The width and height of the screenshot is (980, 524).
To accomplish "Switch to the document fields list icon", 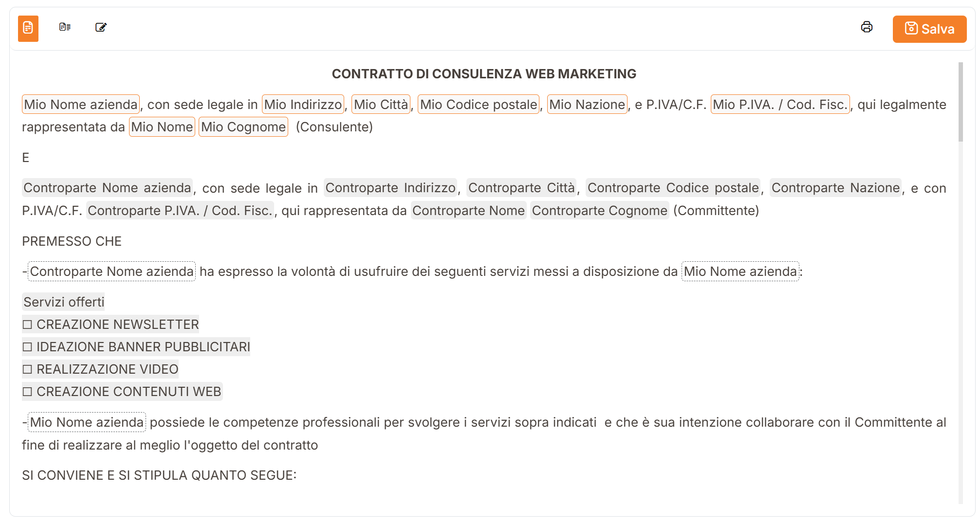I will click(x=65, y=27).
